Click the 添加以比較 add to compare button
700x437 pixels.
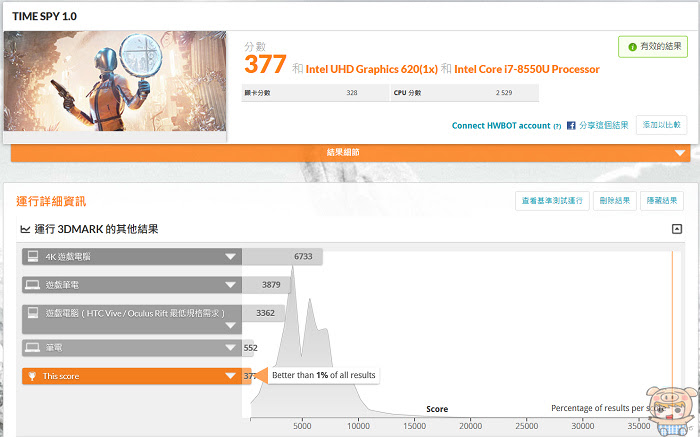click(662, 125)
